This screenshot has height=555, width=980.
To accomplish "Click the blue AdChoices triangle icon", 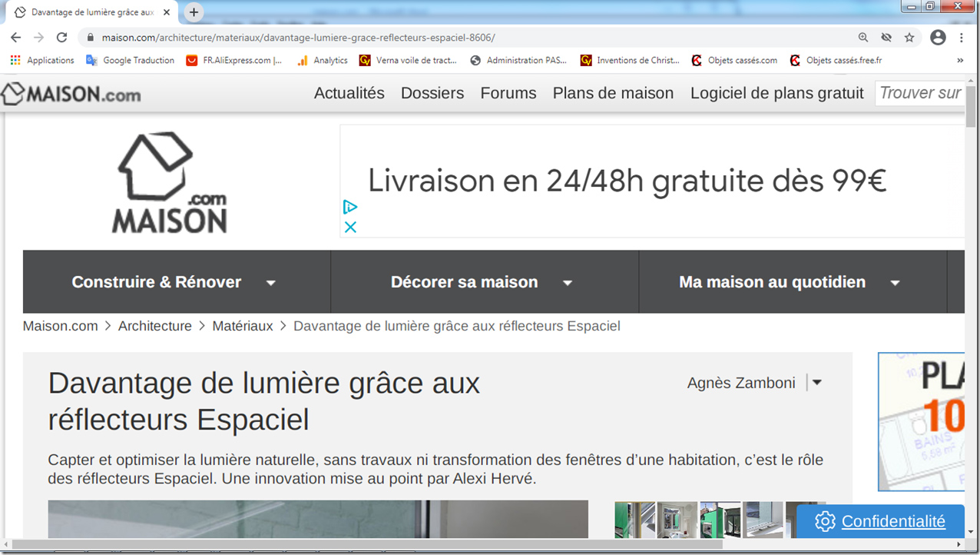I will coord(350,207).
